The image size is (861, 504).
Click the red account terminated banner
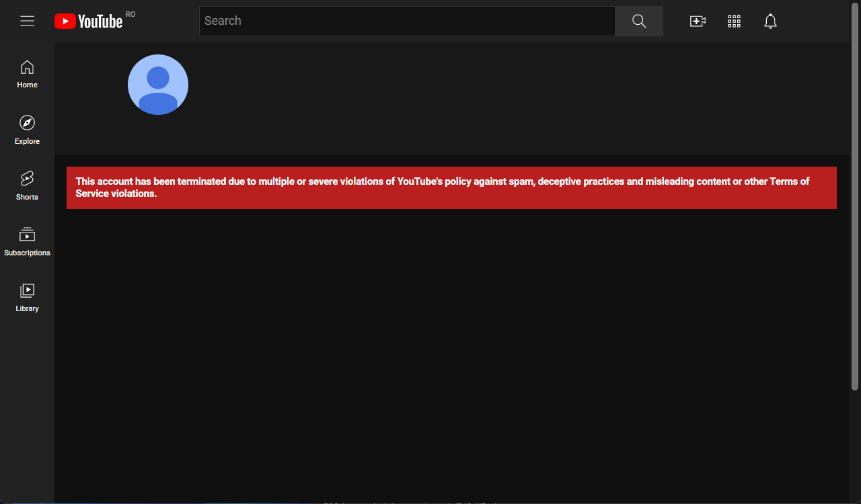coord(451,187)
